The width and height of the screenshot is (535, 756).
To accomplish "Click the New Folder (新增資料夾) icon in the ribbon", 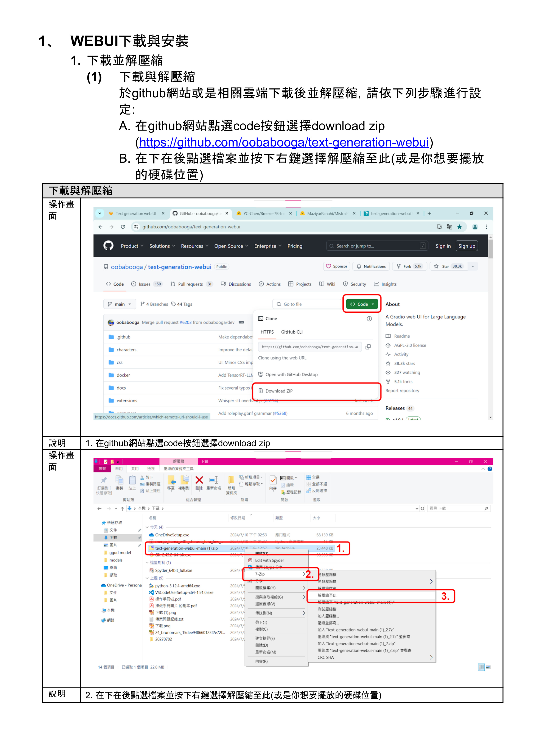I will coord(231,480).
